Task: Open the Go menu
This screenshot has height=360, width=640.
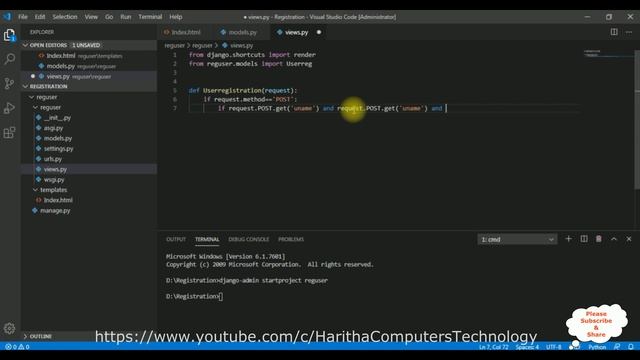Action: point(109,17)
